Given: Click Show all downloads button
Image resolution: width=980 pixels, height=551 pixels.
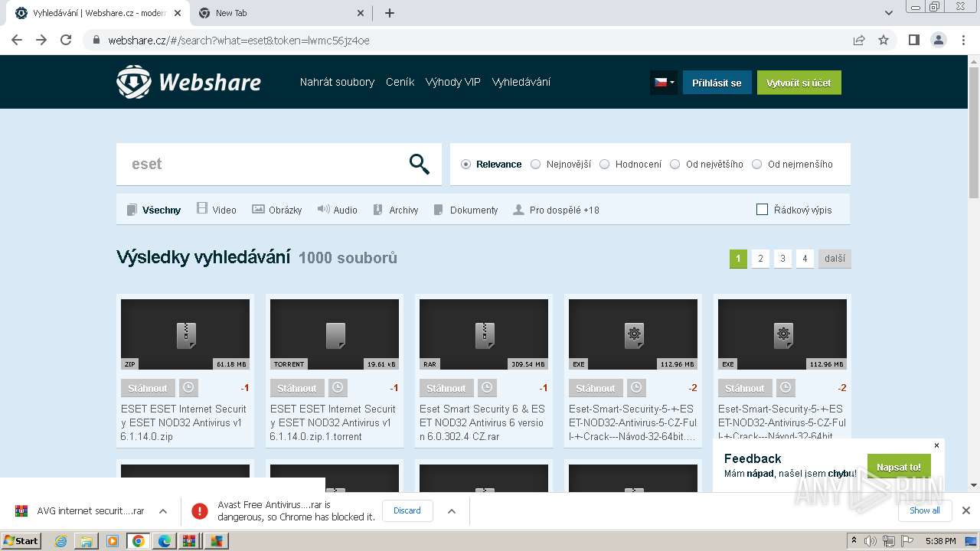Looking at the screenshot, I should click(x=925, y=510).
